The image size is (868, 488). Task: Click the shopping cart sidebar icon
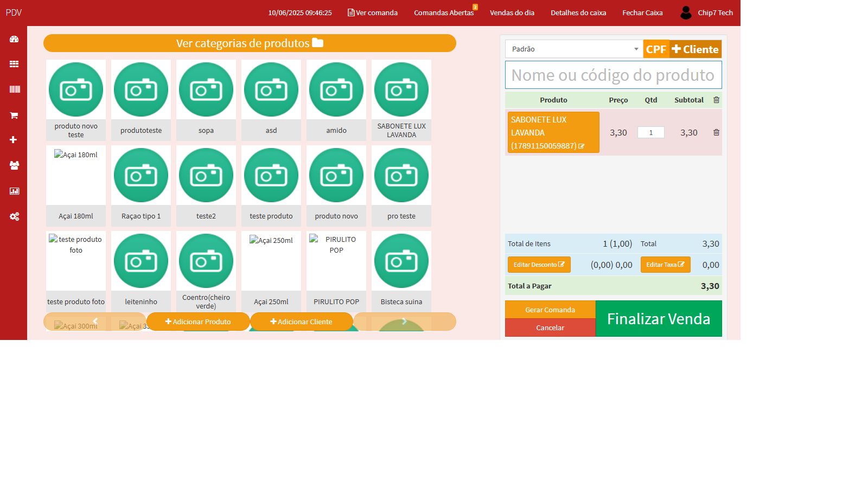pos(14,115)
